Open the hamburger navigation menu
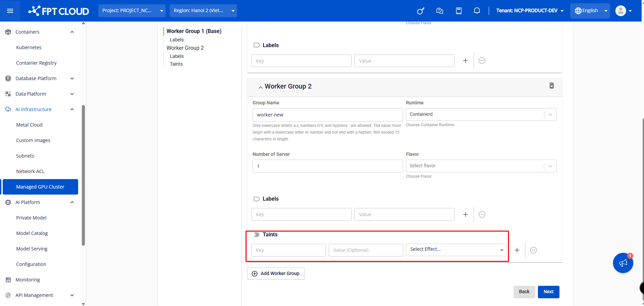The height and width of the screenshot is (306, 644). (10, 11)
